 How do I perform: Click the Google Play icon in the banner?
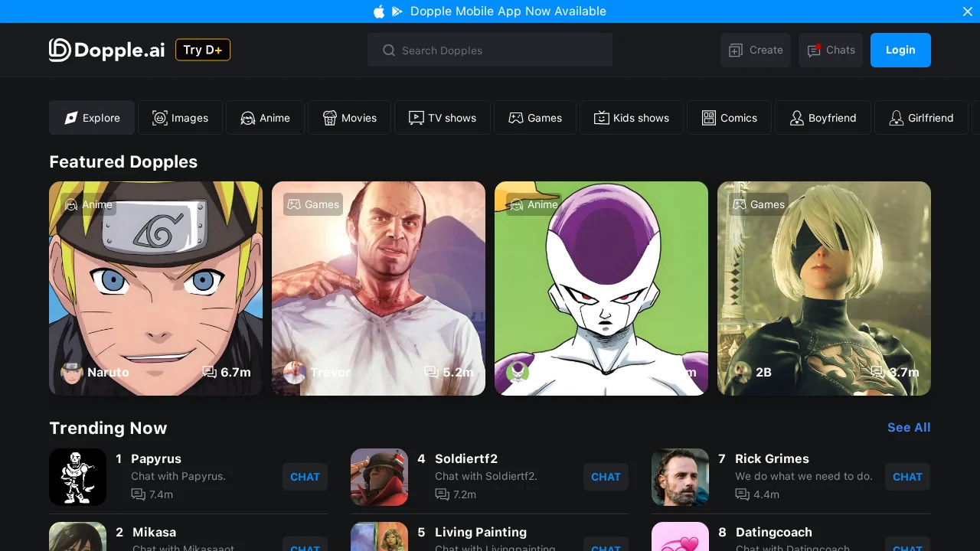pyautogui.click(x=397, y=11)
